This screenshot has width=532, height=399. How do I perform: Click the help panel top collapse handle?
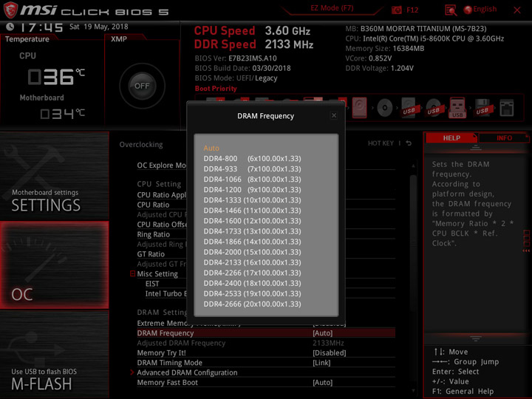(475, 148)
